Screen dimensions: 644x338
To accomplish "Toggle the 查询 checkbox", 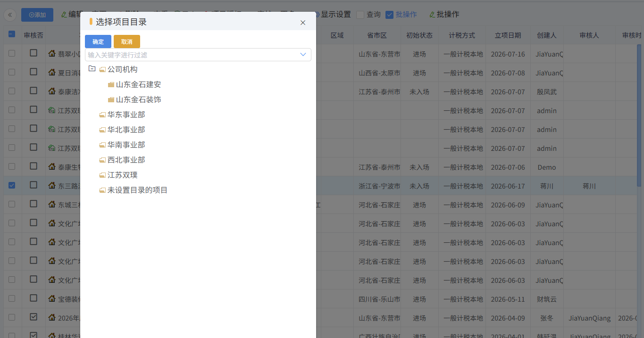I will click(x=360, y=15).
